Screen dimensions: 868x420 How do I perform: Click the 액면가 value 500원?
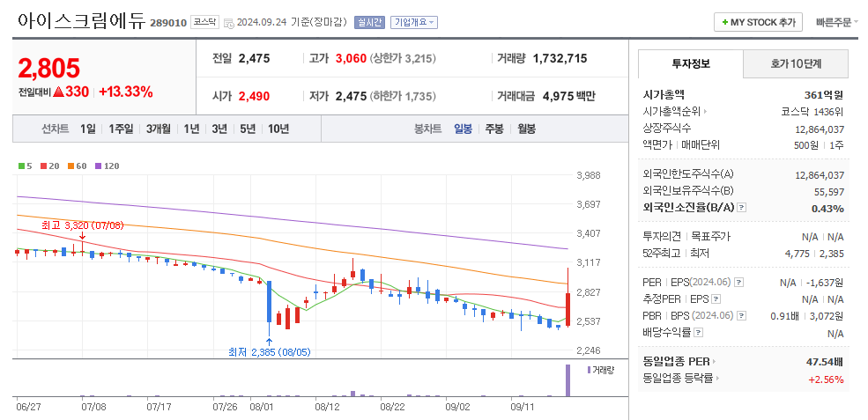click(806, 145)
